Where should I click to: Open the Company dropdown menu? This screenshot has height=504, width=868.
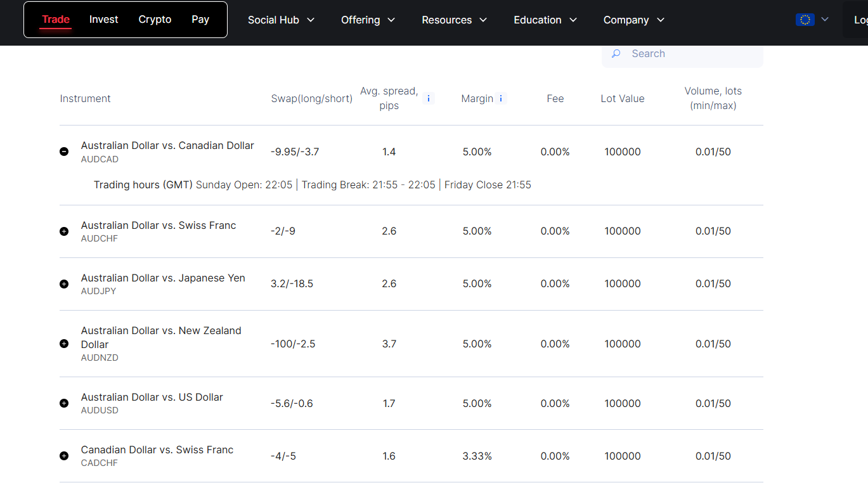pyautogui.click(x=633, y=20)
